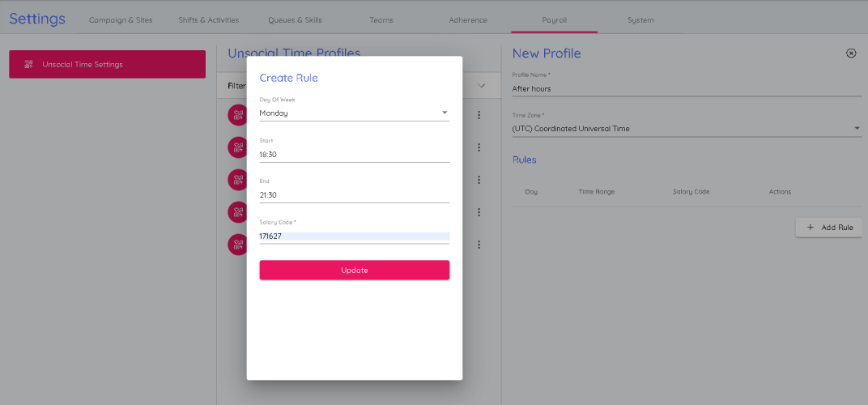Expand the Filter panel chevron

coord(481,85)
